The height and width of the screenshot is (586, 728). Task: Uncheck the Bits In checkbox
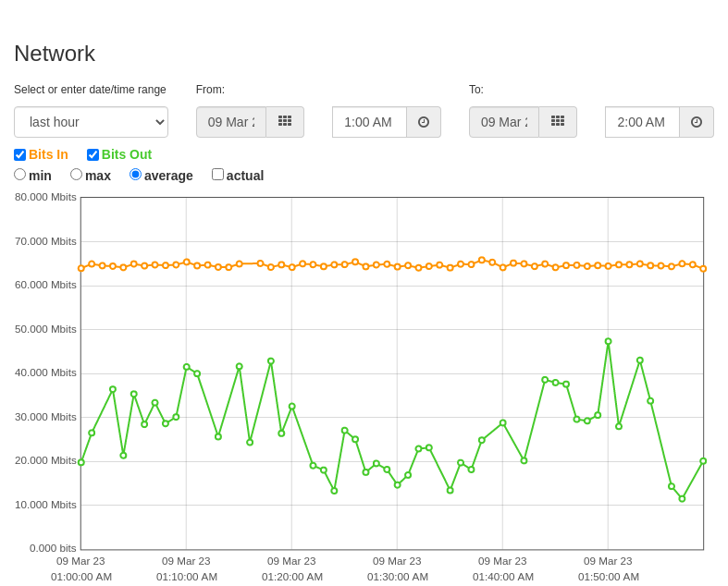pyautogui.click(x=20, y=154)
